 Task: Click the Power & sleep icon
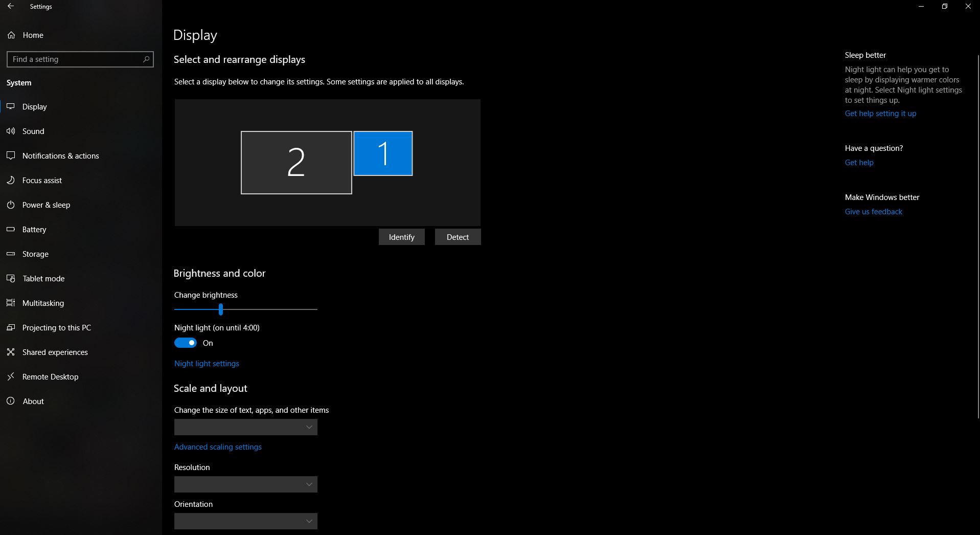pyautogui.click(x=11, y=205)
